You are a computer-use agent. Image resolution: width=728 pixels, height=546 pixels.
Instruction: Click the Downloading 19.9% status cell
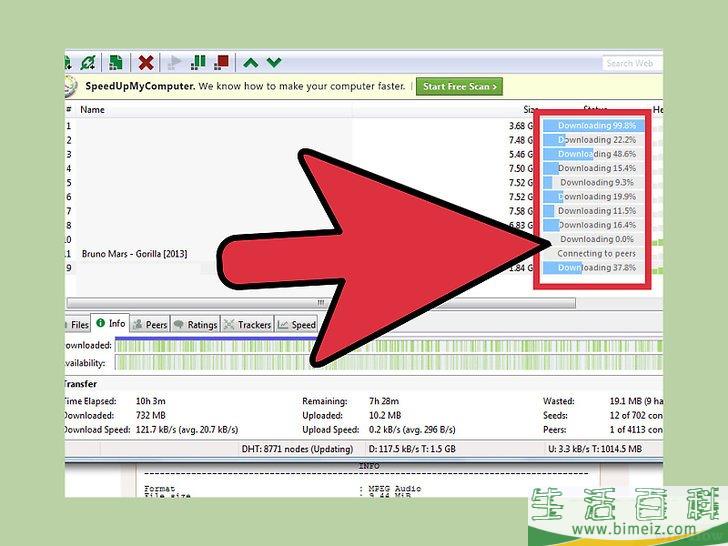pos(594,197)
